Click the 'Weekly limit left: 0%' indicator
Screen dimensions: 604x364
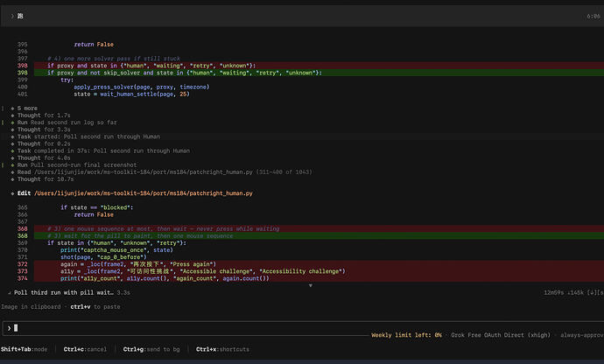(406, 335)
